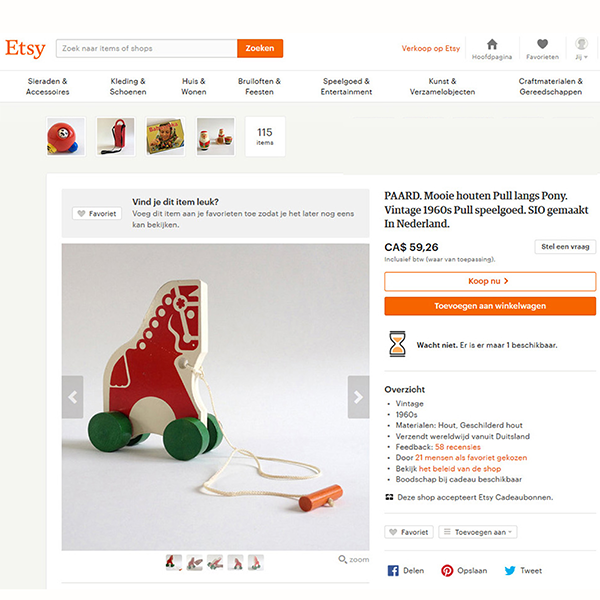Expand the Toevoegen aan dropdown
Image resolution: width=600 pixels, height=600 pixels.
(478, 532)
